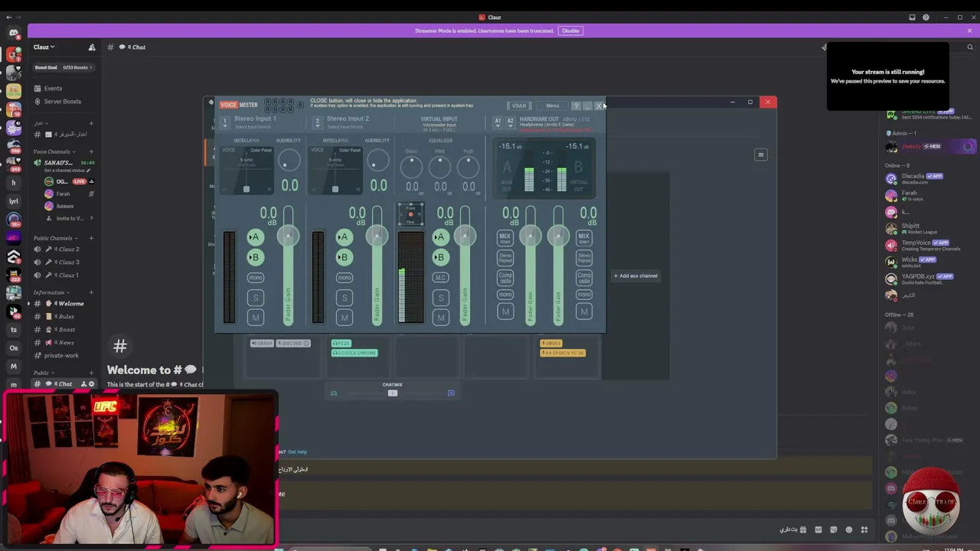Viewport: 980px width, 551px height.
Task: Solo the Stereo Input 1 strip
Action: 256,298
